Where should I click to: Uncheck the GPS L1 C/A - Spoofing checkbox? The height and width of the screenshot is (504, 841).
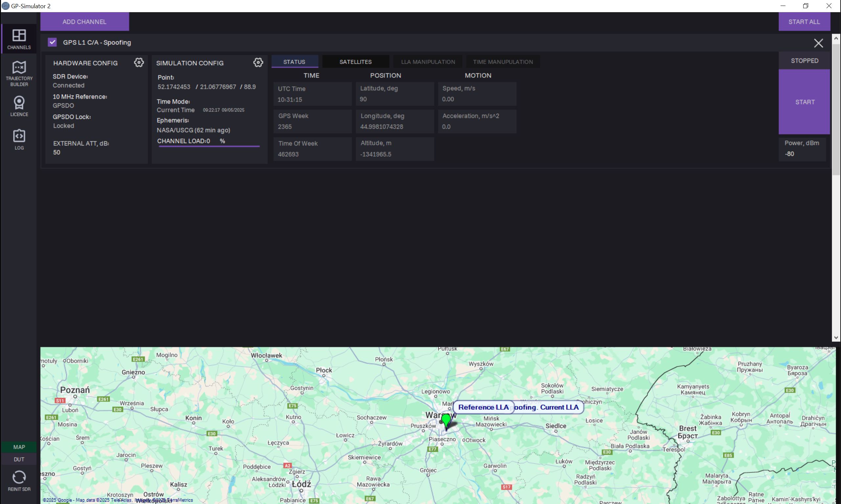pyautogui.click(x=52, y=42)
